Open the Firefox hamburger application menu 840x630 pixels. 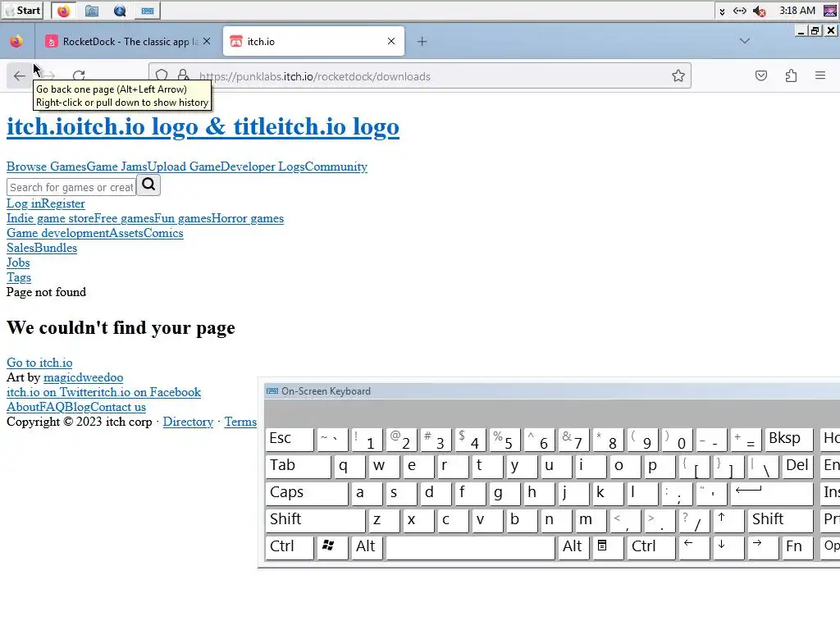(x=820, y=76)
